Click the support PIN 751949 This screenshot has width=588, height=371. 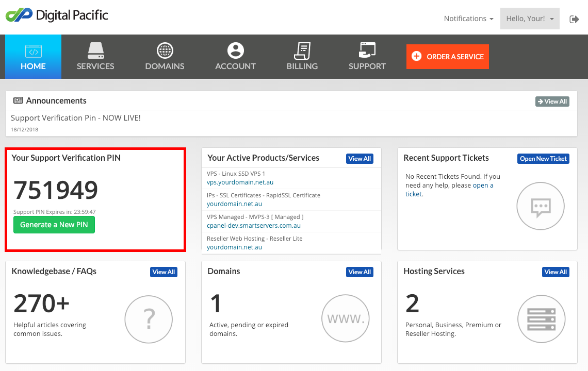[56, 190]
